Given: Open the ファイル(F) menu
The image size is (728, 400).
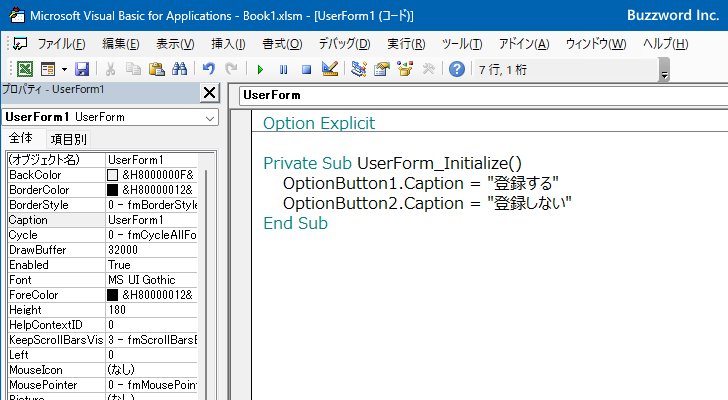Looking at the screenshot, I should point(61,44).
